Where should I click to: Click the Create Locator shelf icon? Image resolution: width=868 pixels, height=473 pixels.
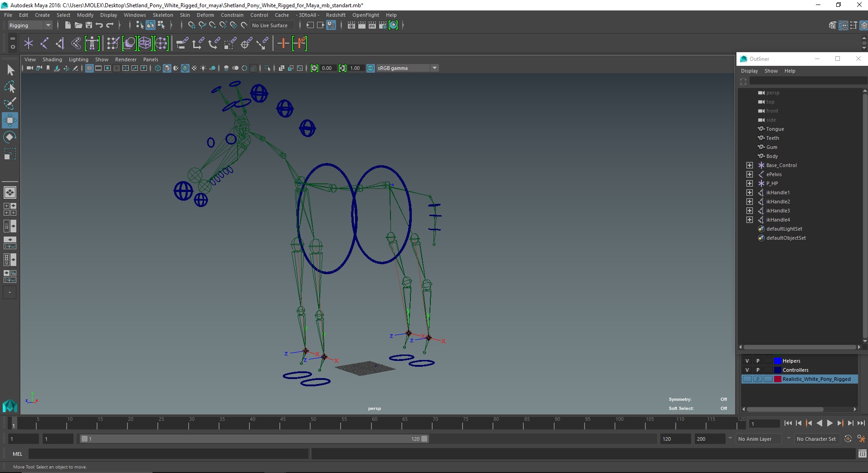click(x=29, y=44)
